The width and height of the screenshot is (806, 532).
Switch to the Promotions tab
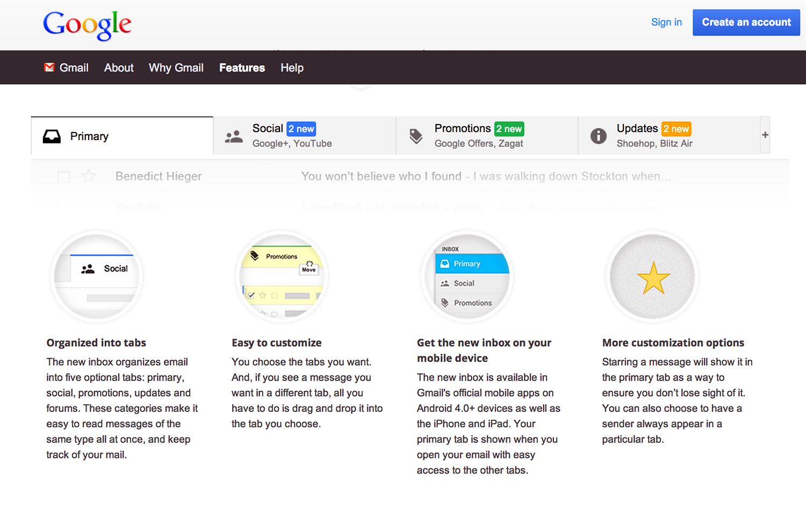coord(487,136)
